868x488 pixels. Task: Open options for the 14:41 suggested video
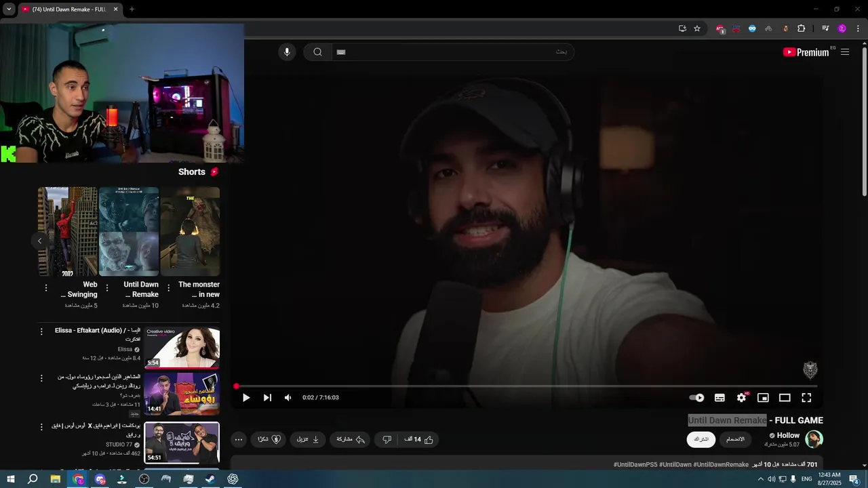tap(41, 378)
